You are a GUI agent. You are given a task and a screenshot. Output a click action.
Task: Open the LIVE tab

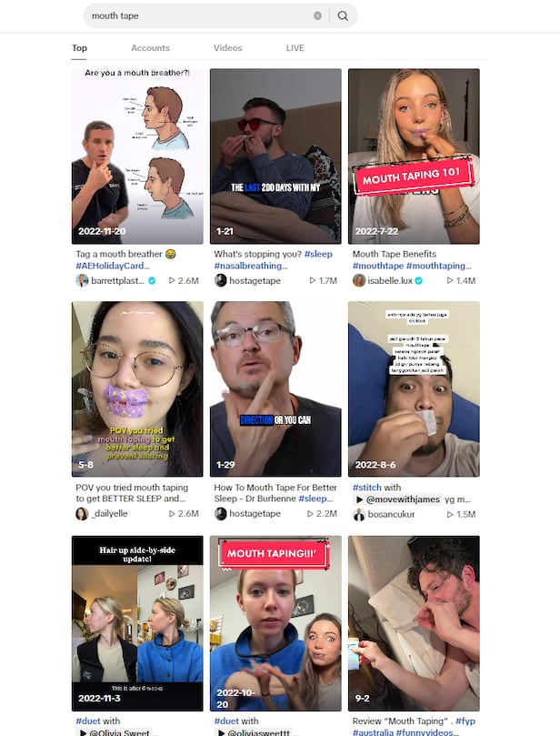coord(295,48)
